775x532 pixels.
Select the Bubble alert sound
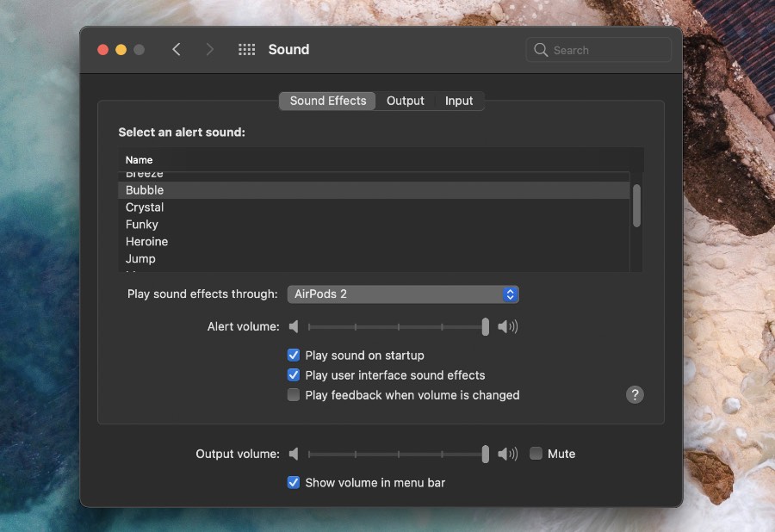click(374, 190)
